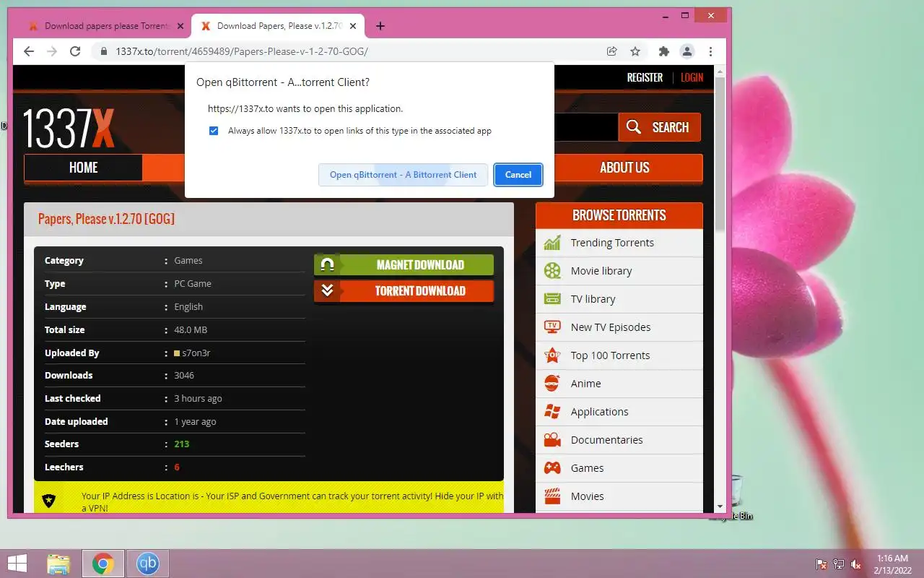Click the MAGNET DOWNLOAD button
924x578 pixels.
click(404, 264)
